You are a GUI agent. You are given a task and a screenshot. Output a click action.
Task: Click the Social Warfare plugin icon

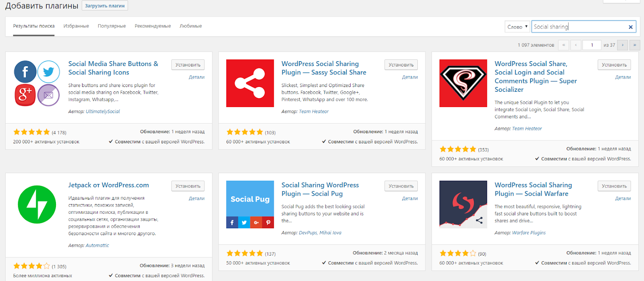(463, 205)
